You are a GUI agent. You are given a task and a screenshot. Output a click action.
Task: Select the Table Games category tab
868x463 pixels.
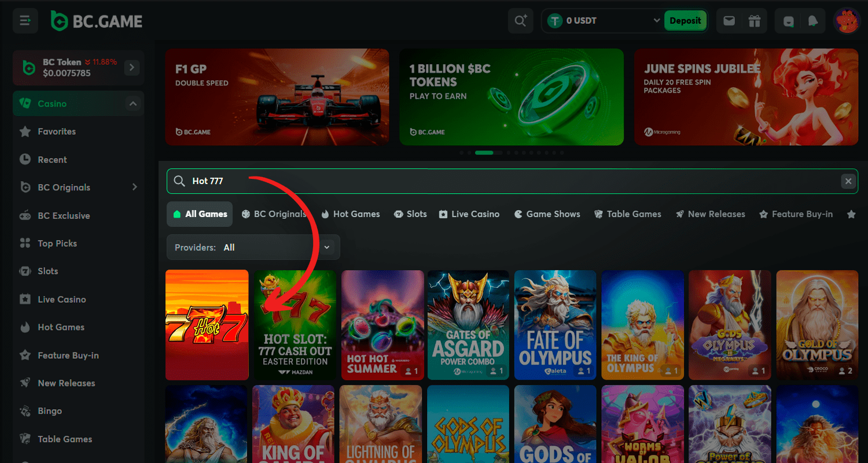coord(628,214)
